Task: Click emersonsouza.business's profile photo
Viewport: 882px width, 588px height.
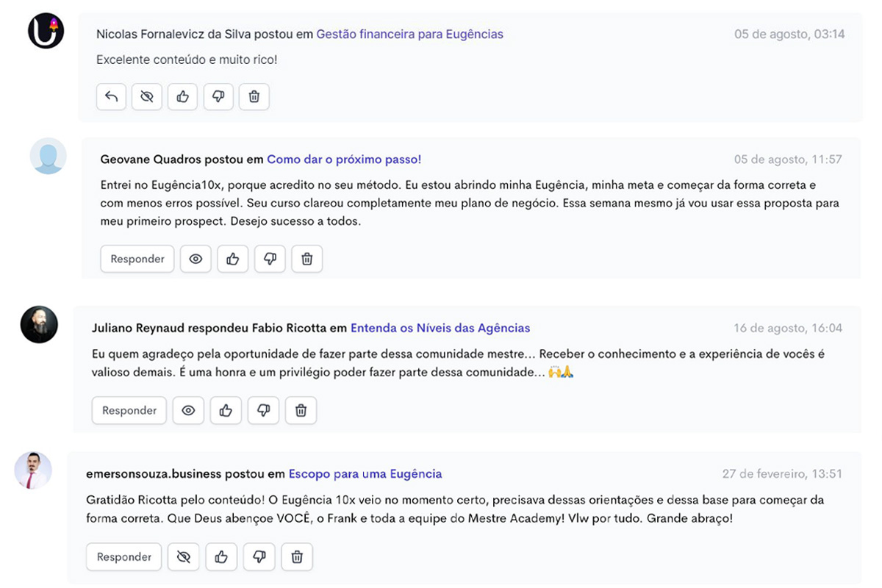Action: click(x=33, y=470)
